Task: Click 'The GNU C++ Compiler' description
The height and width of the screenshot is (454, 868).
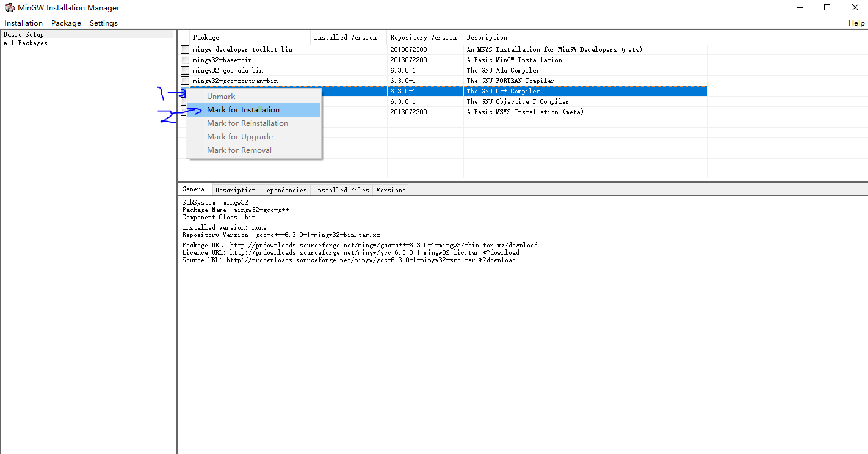Action: [x=503, y=91]
